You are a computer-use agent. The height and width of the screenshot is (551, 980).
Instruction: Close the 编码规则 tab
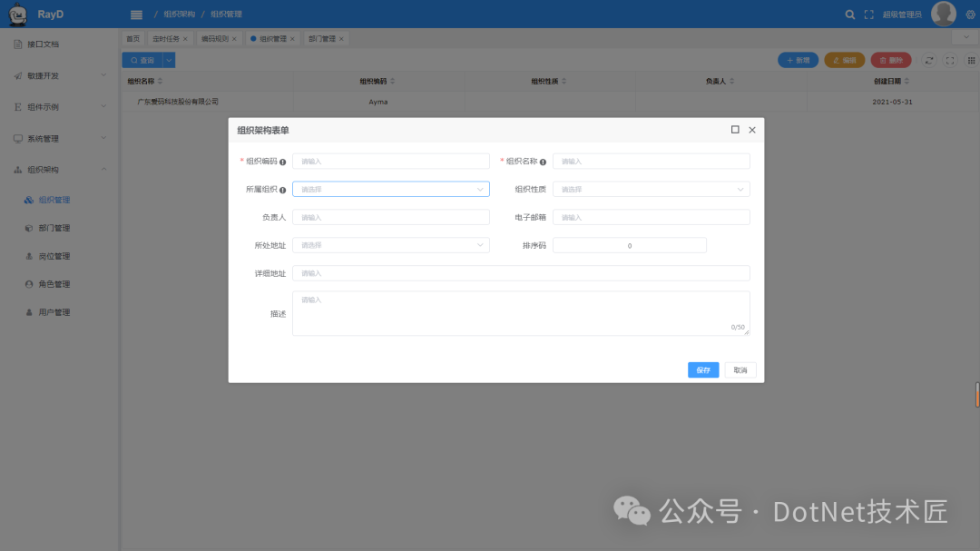[x=234, y=39]
